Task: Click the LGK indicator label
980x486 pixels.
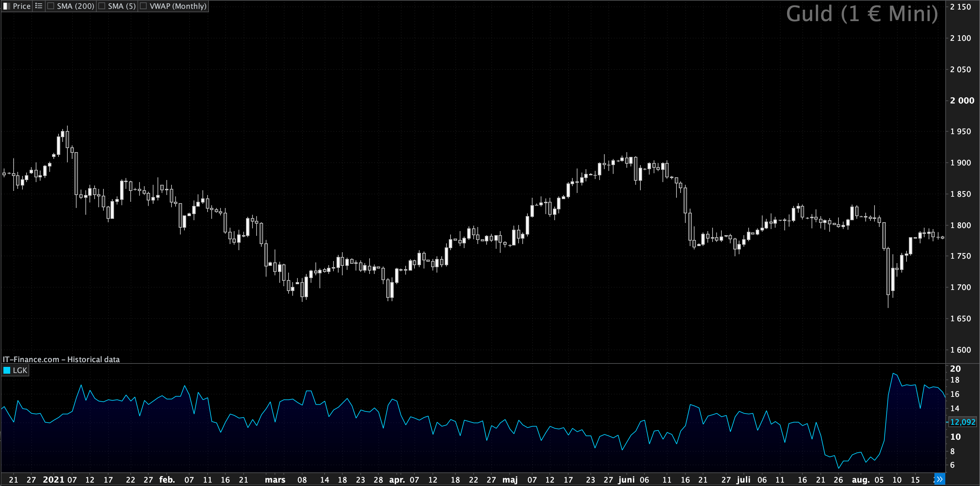Action: [x=20, y=370]
